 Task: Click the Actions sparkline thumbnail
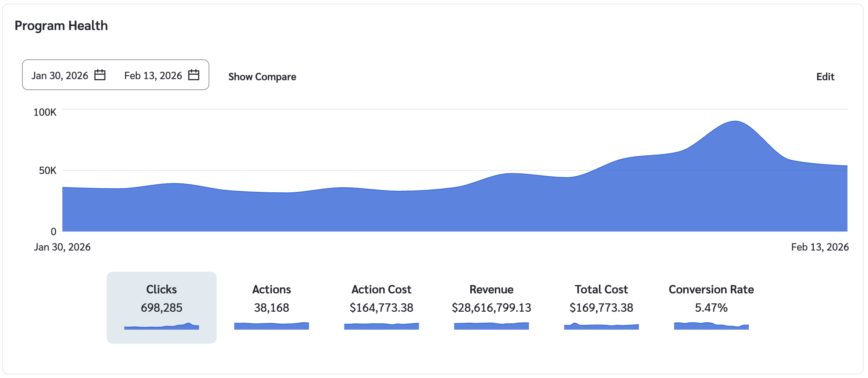[x=271, y=326]
